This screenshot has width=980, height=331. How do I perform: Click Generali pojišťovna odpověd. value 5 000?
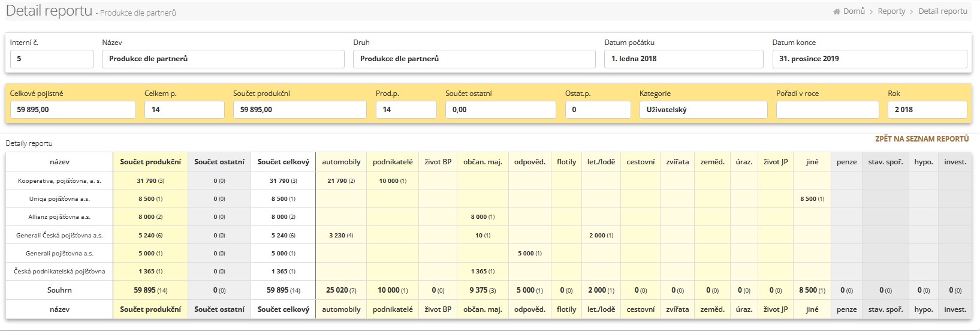530,253
